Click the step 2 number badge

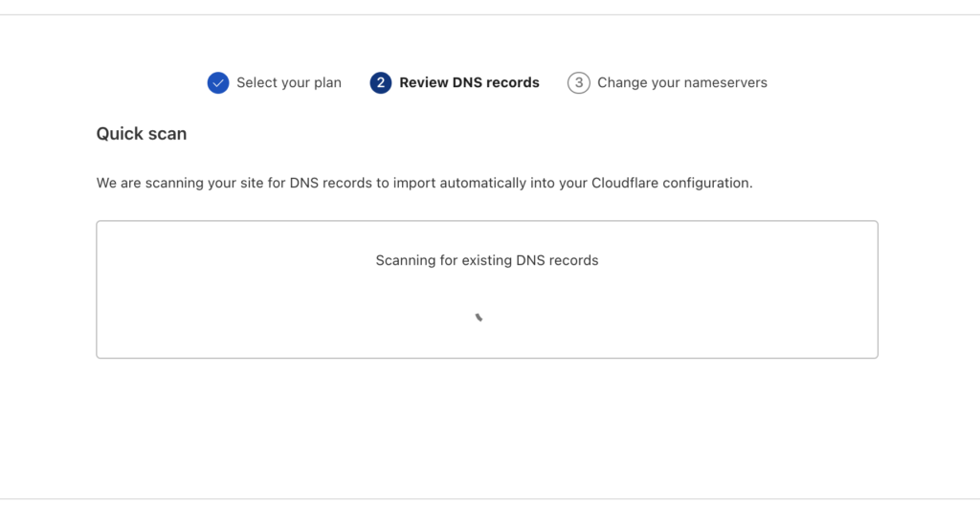381,83
